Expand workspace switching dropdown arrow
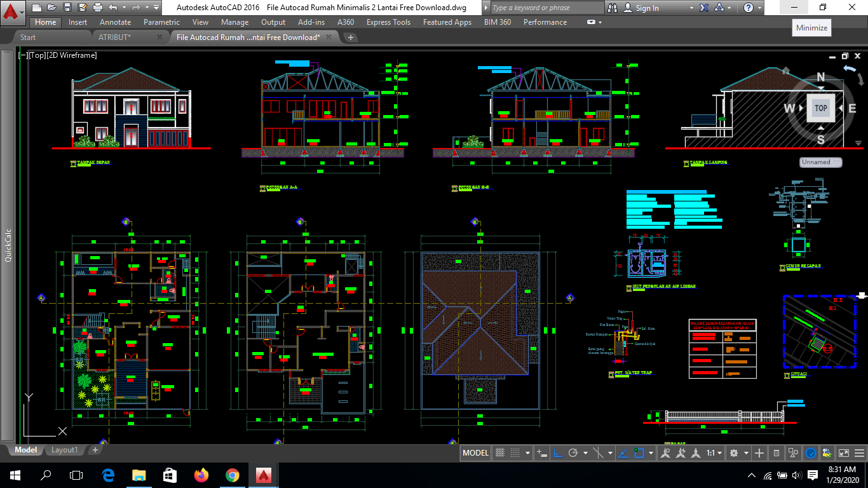 pos(747,453)
